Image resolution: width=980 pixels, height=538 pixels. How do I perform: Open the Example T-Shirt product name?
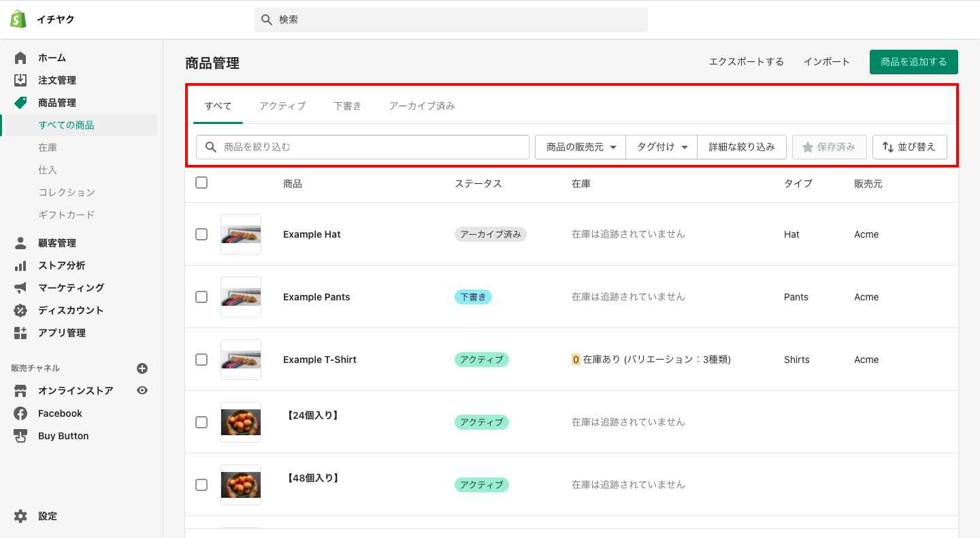point(320,360)
